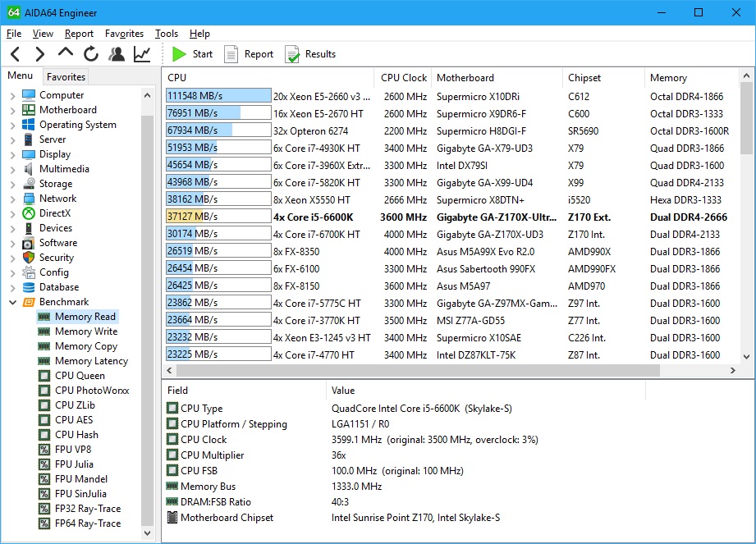Open the Report menu

79,34
